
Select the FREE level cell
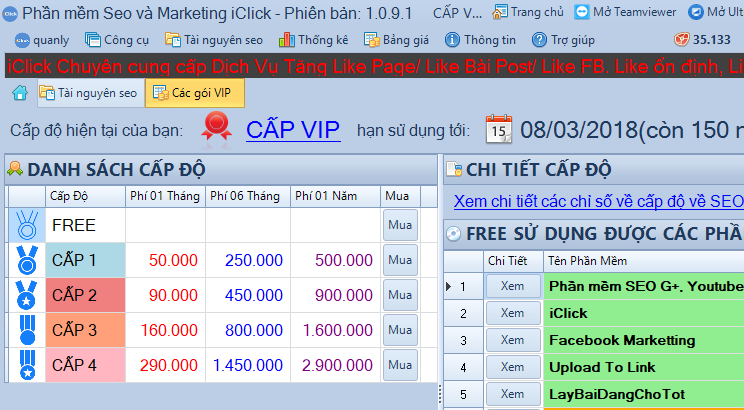85,225
